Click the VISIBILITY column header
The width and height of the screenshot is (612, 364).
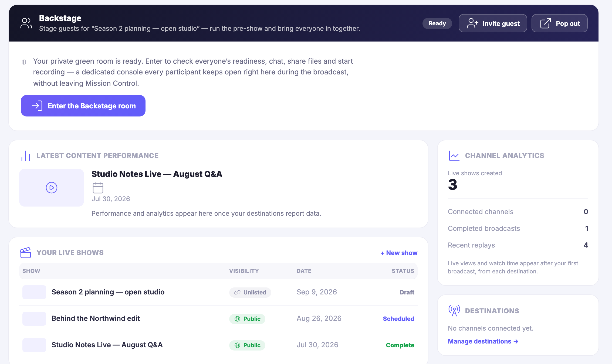tap(244, 271)
